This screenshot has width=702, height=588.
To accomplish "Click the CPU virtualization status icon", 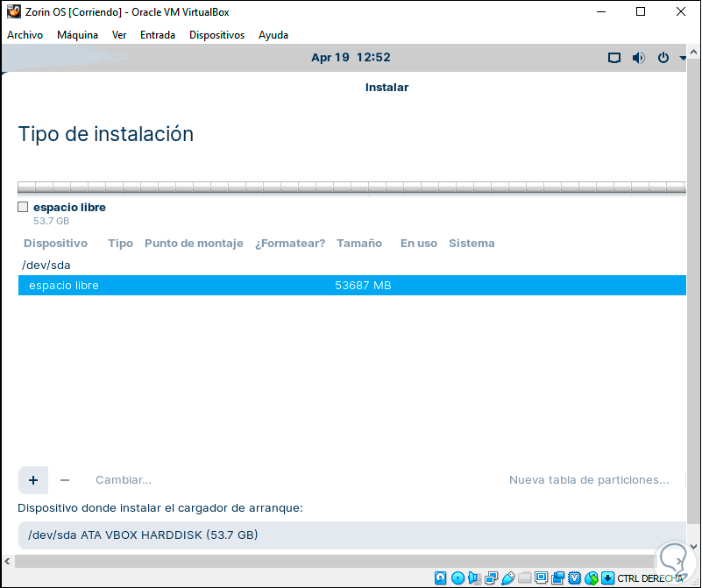I will coord(574,578).
